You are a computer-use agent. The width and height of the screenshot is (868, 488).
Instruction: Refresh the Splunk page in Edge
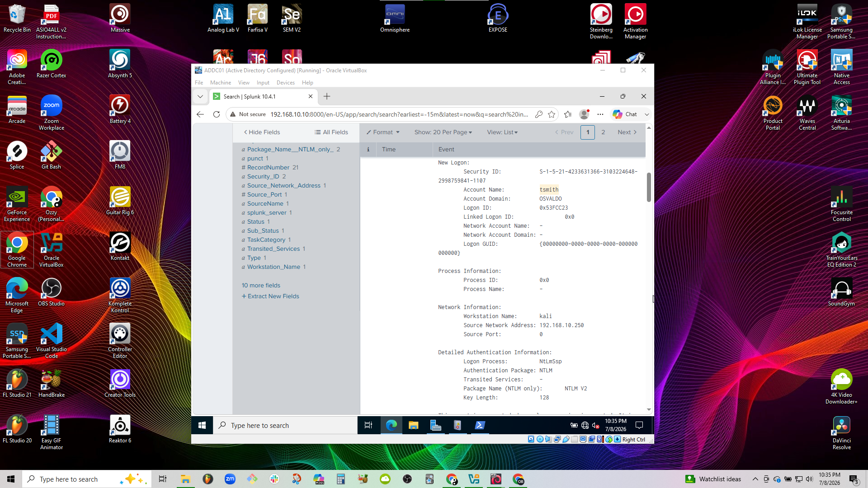click(x=217, y=114)
